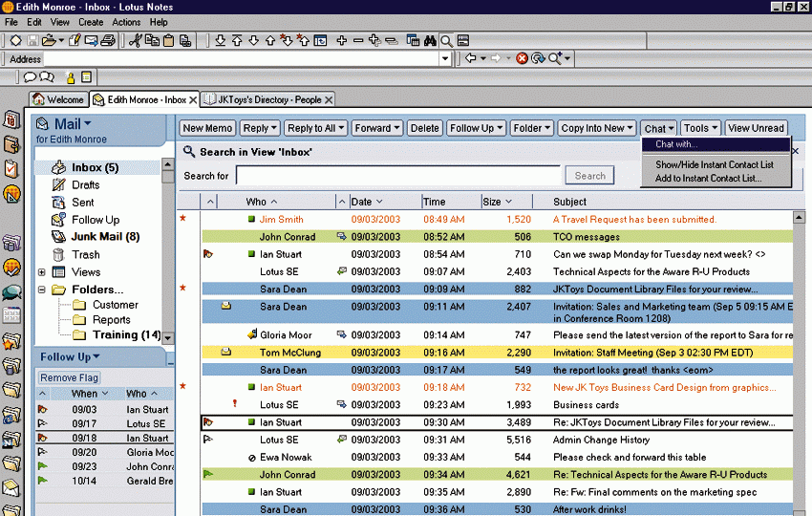The image size is (812, 516).
Task: Click the Delete button
Action: click(425, 128)
